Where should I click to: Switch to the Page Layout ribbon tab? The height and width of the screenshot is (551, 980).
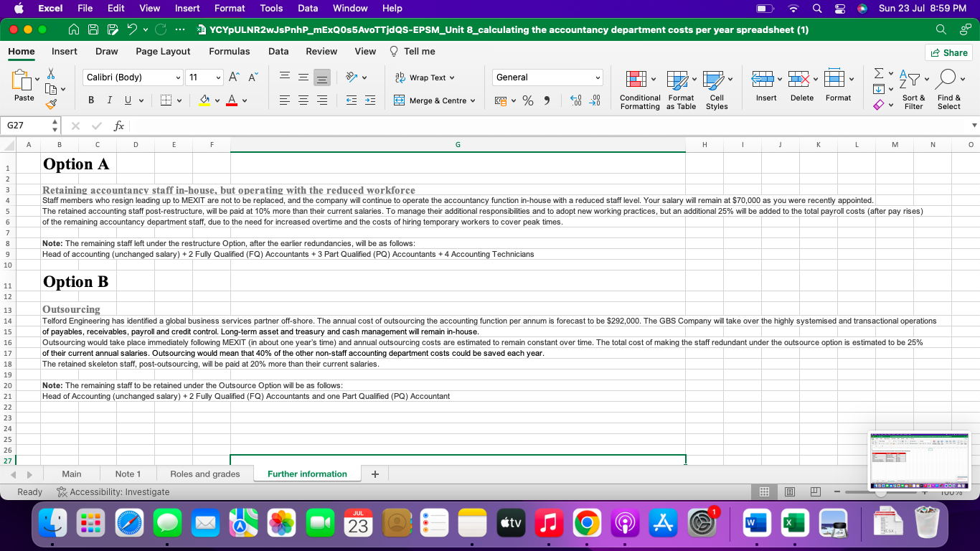coord(163,52)
